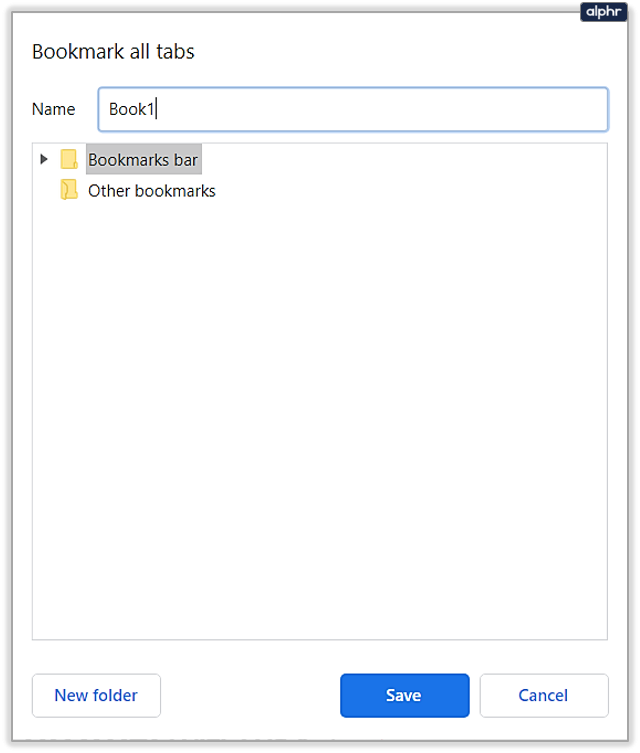
Task: Click the 'Book1' text in Name field
Action: point(130,110)
